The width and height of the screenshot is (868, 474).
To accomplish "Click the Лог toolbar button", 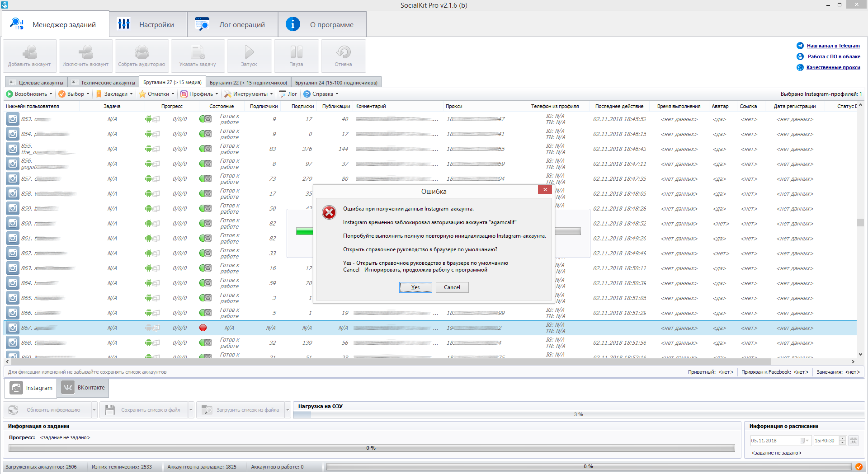I will click(x=288, y=94).
